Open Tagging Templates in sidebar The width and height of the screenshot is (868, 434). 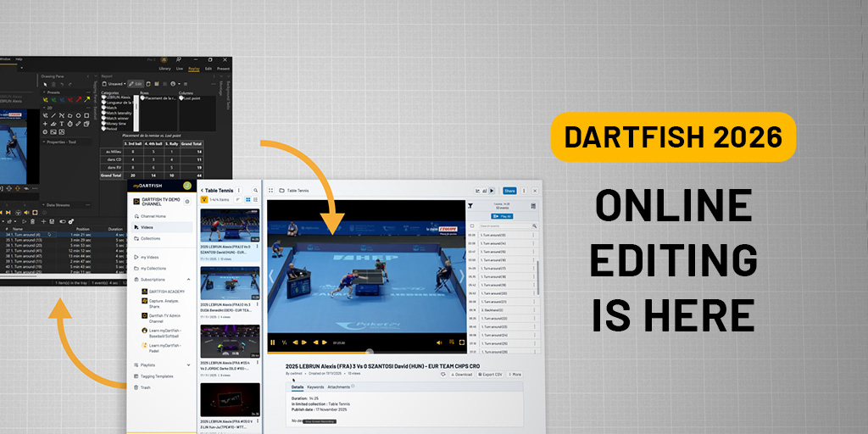point(153,376)
